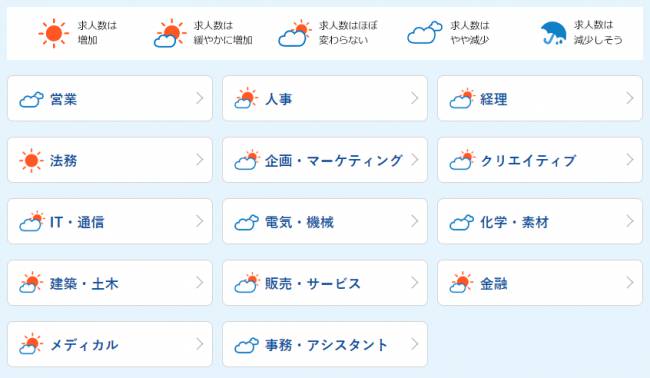Click the sun-and-cloud icon beside 人事
Screen dimensions: 650x378
pyautogui.click(x=246, y=98)
